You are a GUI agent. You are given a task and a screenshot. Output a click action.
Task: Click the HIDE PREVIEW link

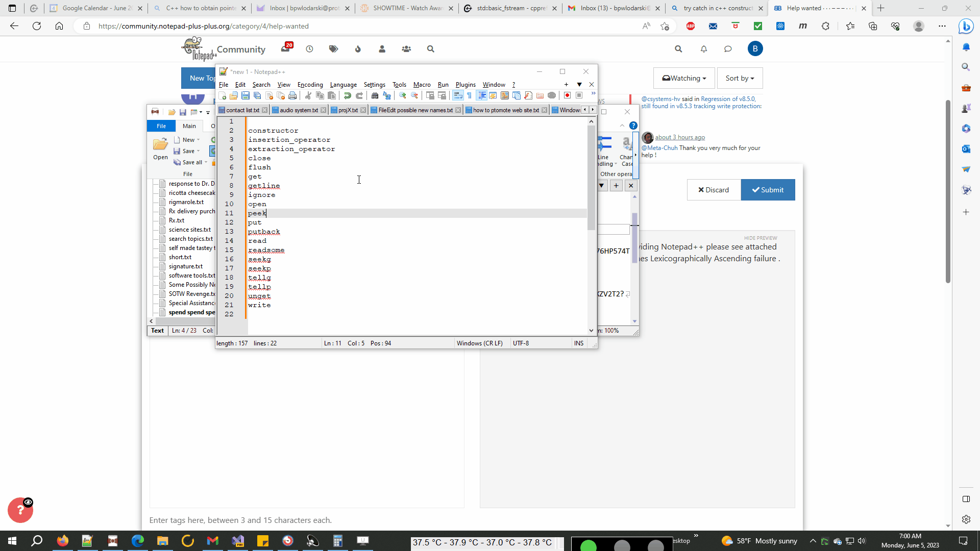pyautogui.click(x=761, y=238)
